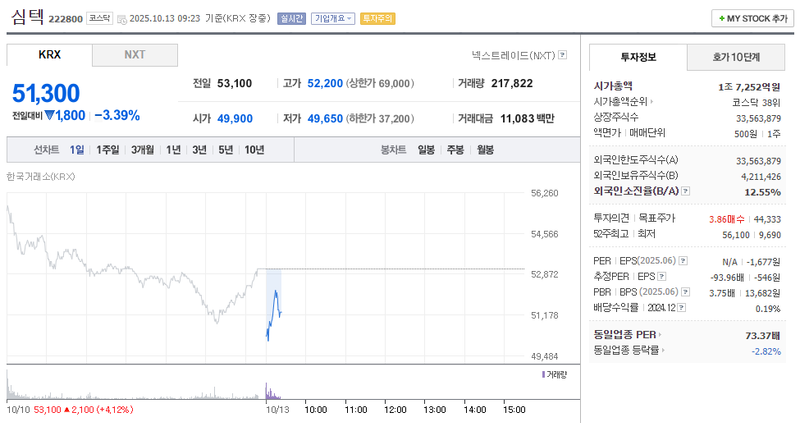
Task: Open the 기업개요 dropdown
Action: pyautogui.click(x=333, y=19)
